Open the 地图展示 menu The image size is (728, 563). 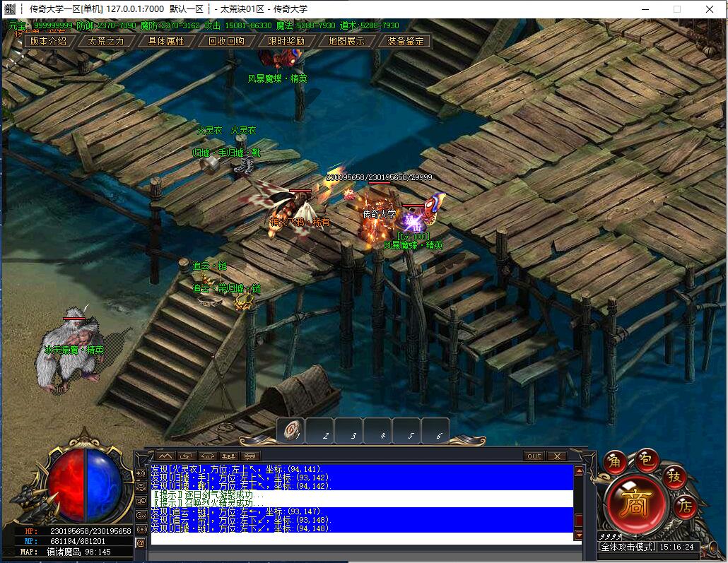pos(346,41)
